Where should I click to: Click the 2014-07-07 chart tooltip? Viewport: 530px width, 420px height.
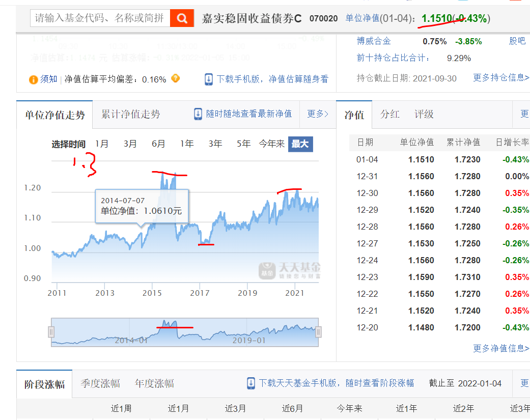142,207
